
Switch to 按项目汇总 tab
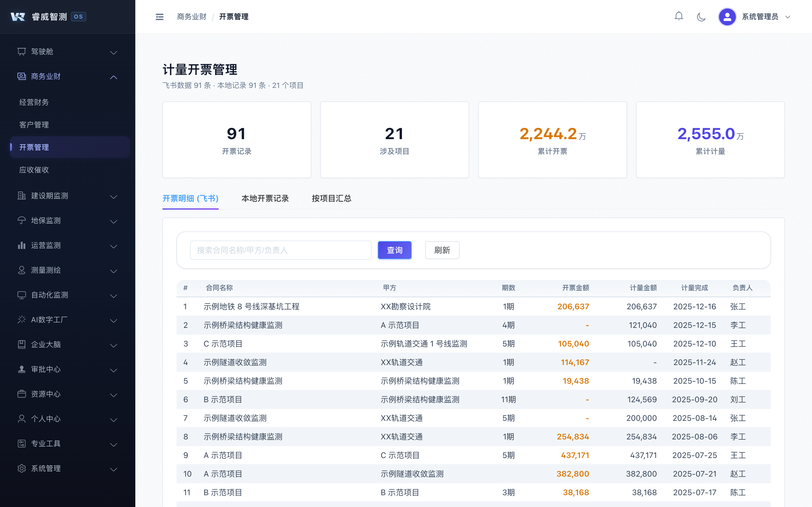pyautogui.click(x=331, y=199)
